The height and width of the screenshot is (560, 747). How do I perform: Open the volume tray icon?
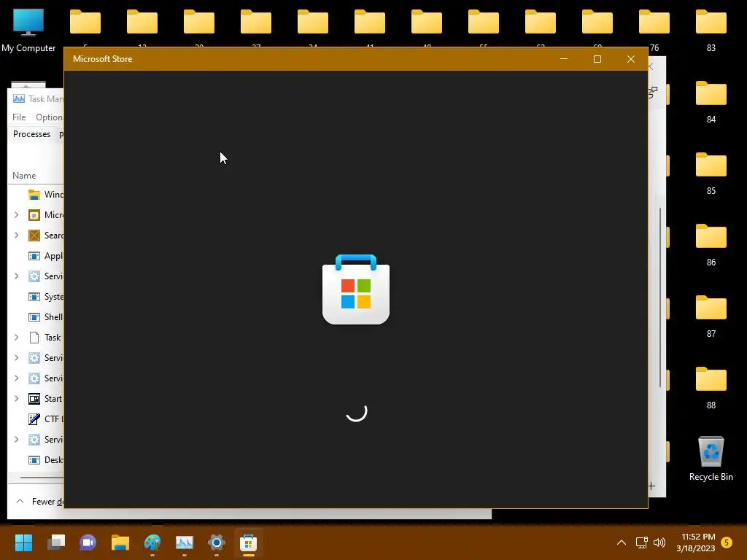659,542
